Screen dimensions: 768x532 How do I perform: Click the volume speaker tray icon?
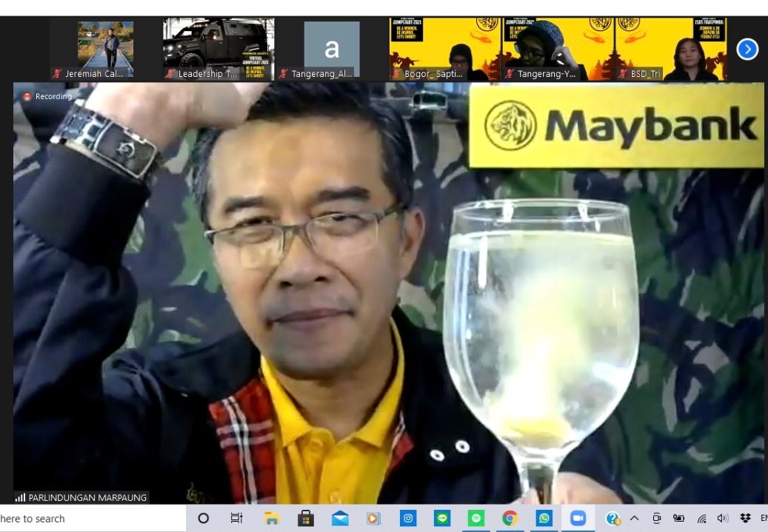(x=723, y=519)
